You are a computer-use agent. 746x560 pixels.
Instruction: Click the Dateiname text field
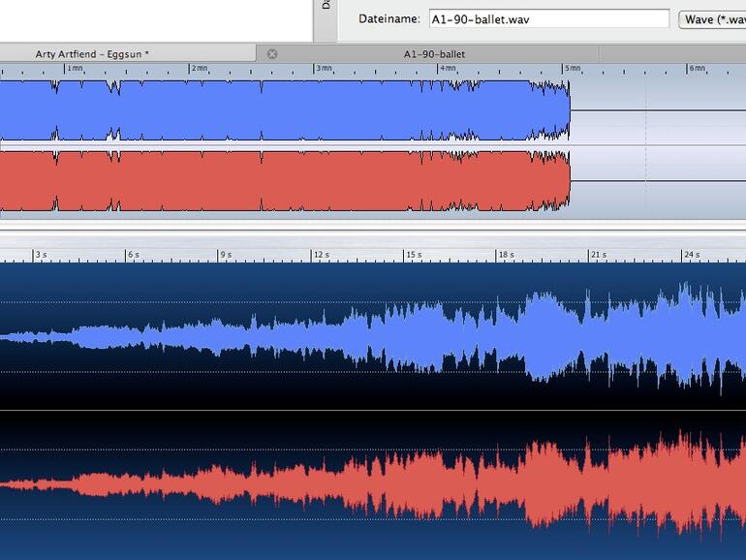pos(548,18)
